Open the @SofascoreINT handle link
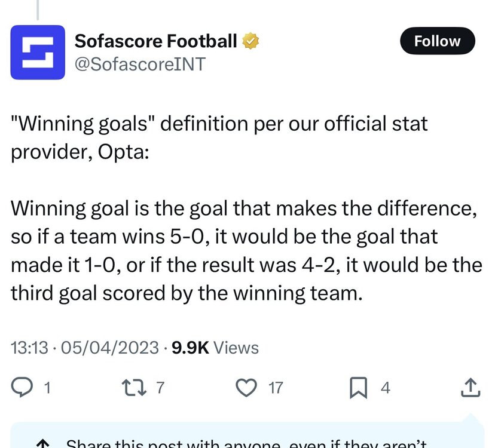Viewport: 495px width, 448px height. (x=140, y=64)
